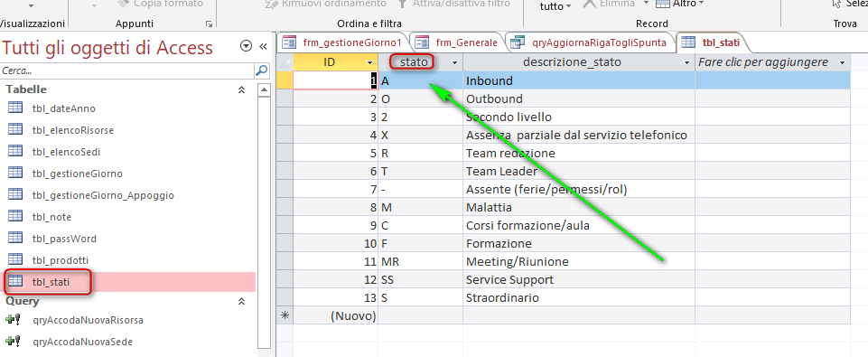Open navigation pane options round arrow
The height and width of the screenshot is (357, 868).
(x=247, y=47)
